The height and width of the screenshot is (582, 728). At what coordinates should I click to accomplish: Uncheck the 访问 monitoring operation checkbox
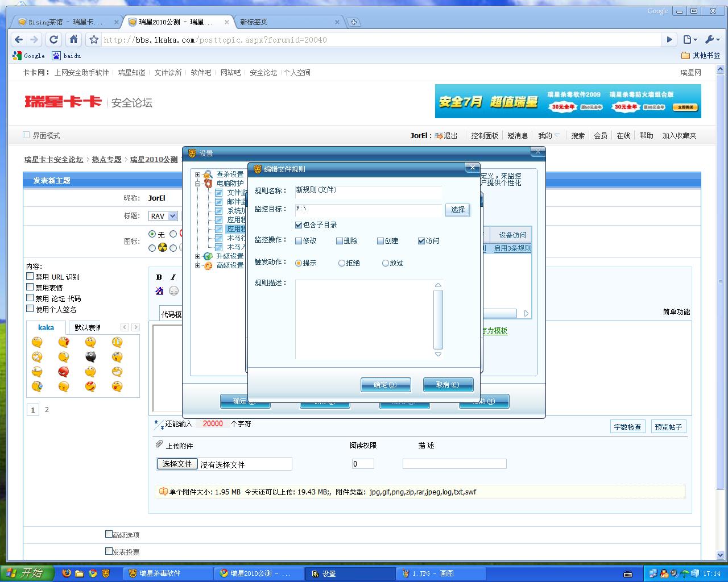(x=421, y=241)
